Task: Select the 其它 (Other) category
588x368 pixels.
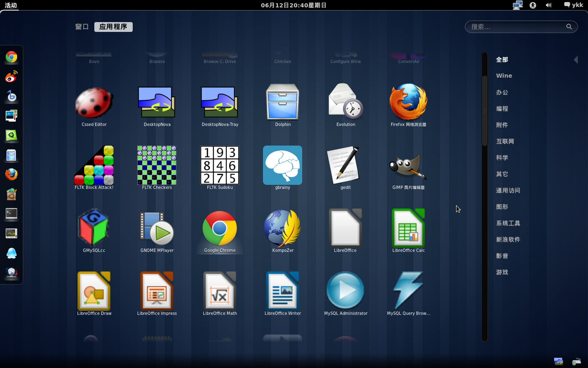Action: click(502, 174)
